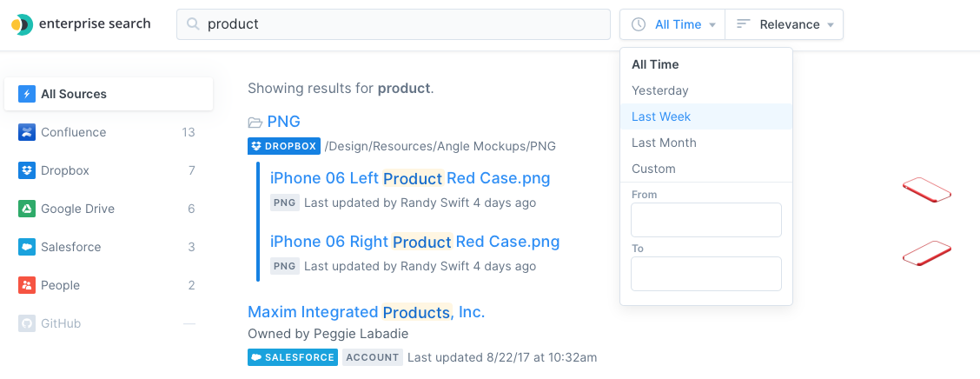
Task: Select the Custom date range option
Action: pos(653,169)
